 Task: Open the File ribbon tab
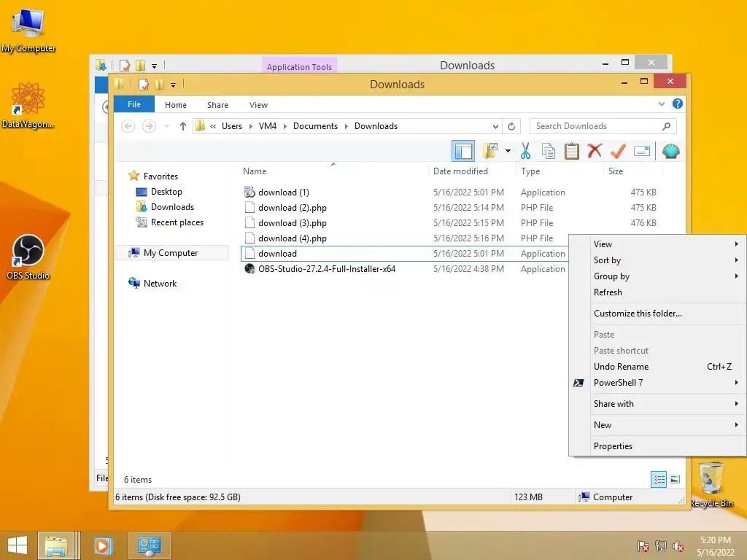click(x=134, y=104)
